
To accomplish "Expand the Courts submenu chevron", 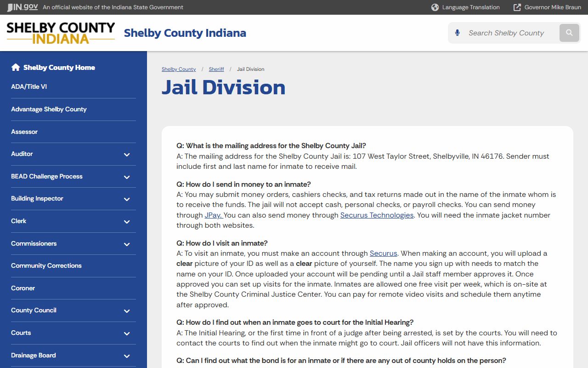I will 127,333.
